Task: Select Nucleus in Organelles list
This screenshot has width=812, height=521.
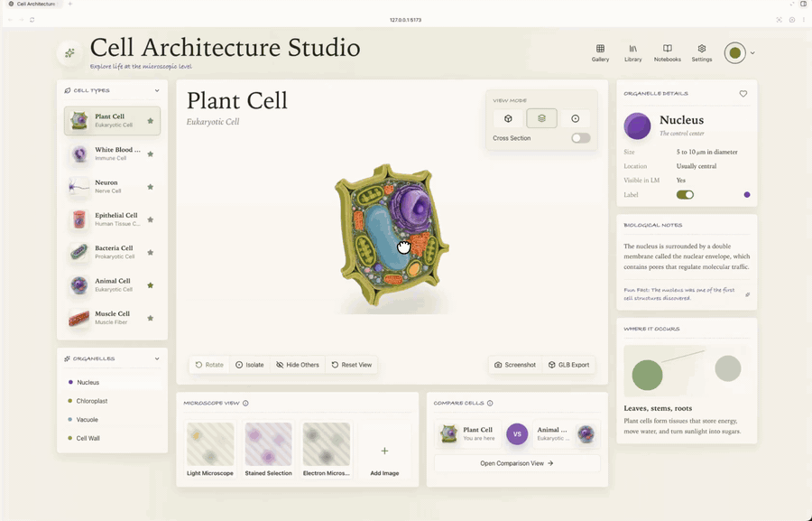Action: point(112,383)
